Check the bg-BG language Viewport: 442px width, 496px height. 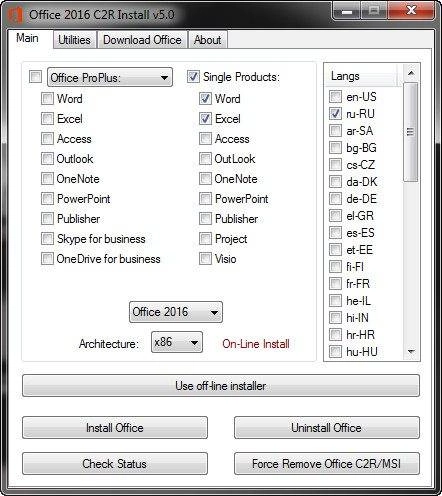click(x=335, y=148)
